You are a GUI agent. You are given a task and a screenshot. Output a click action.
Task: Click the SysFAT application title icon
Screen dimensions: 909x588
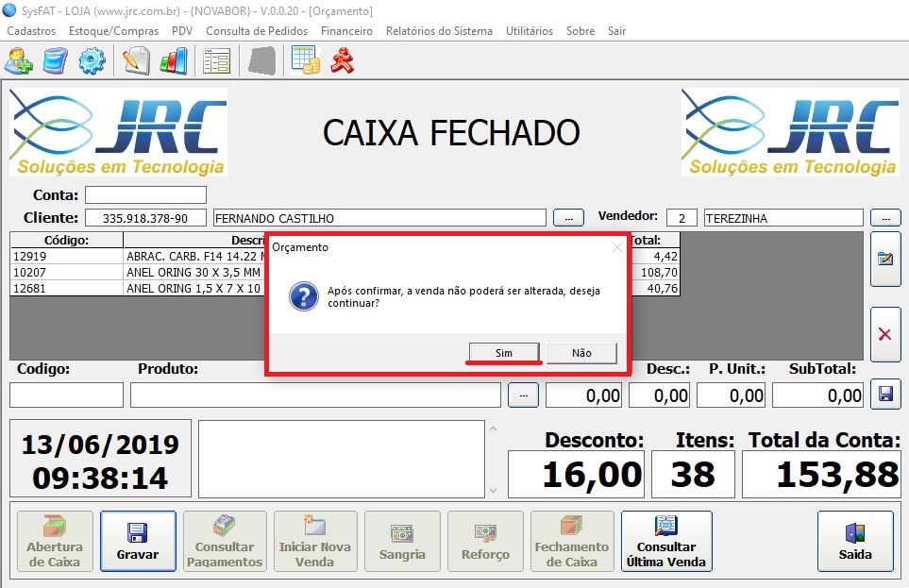pyautogui.click(x=9, y=10)
